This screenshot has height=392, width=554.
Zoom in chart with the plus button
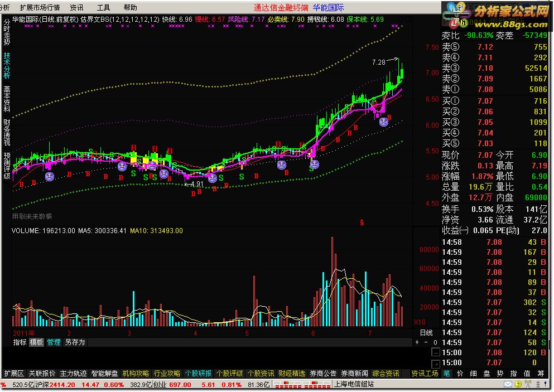(x=417, y=342)
